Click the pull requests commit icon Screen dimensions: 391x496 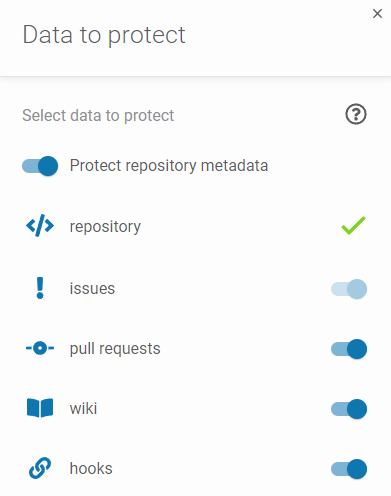point(40,348)
